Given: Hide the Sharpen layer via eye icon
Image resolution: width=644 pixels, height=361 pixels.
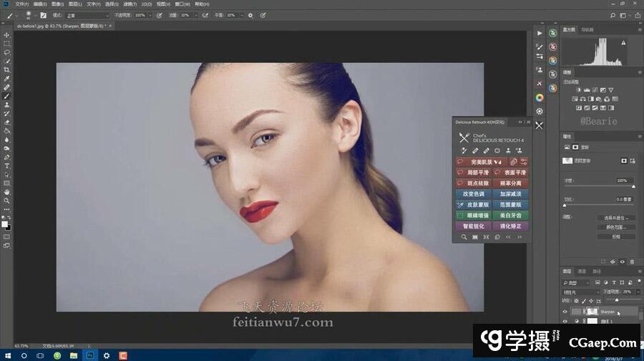Looking at the screenshot, I should [x=565, y=312].
